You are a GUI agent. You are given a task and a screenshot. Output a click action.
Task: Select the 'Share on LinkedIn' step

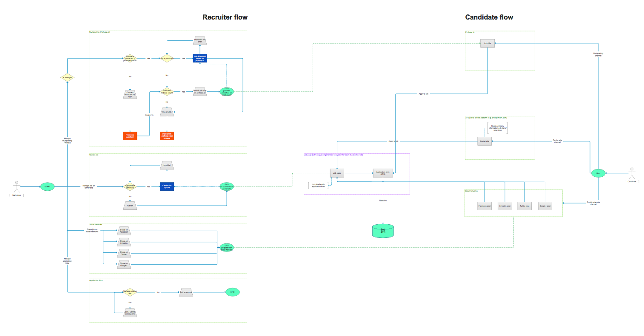(124, 242)
